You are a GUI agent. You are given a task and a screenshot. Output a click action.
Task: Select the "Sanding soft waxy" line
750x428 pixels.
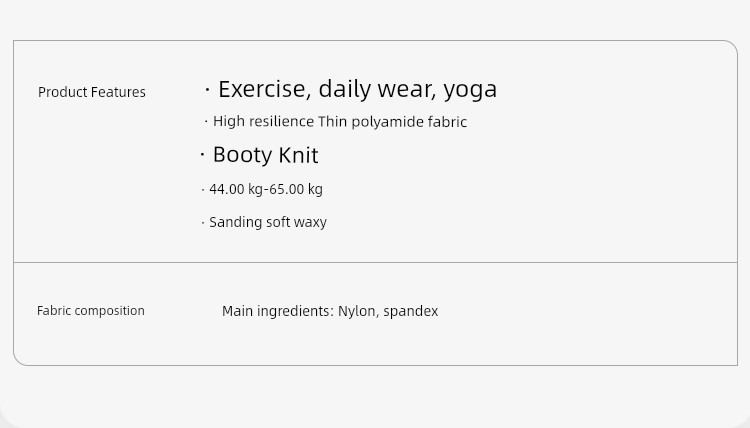pyautogui.click(x=268, y=222)
